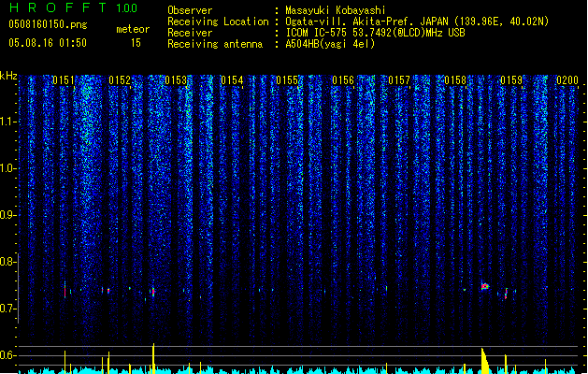Image resolution: width=588 pixels, height=374 pixels.
Task: Click the 'meteor' label
Action: click(x=133, y=29)
